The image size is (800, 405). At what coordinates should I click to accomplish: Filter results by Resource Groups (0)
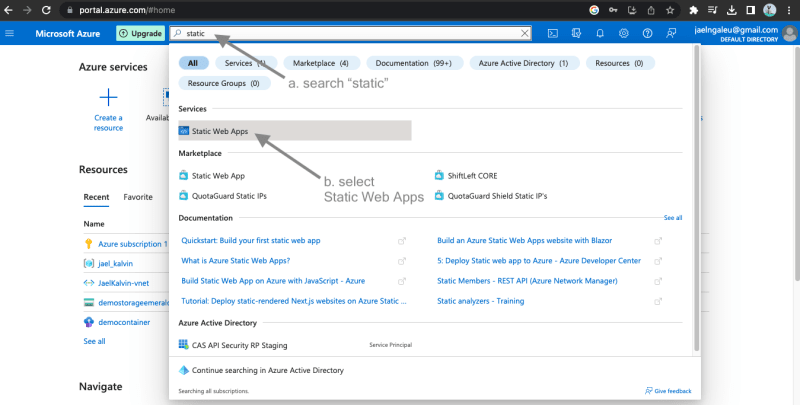pyautogui.click(x=223, y=83)
